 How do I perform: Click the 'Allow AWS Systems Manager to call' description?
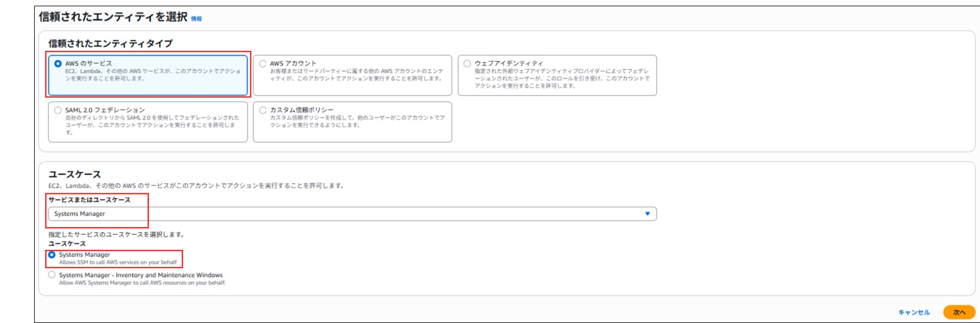(x=142, y=283)
